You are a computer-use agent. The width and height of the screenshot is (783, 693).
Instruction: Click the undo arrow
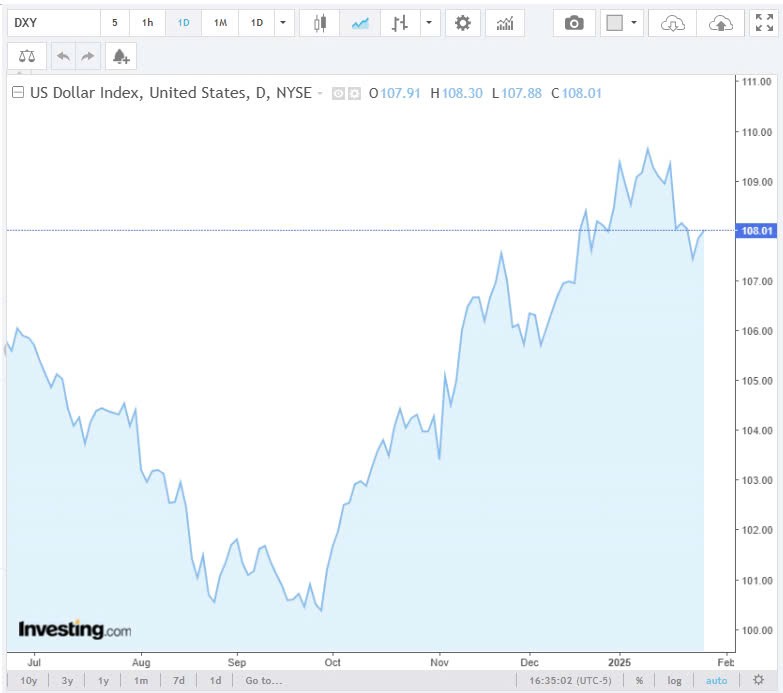[63, 56]
